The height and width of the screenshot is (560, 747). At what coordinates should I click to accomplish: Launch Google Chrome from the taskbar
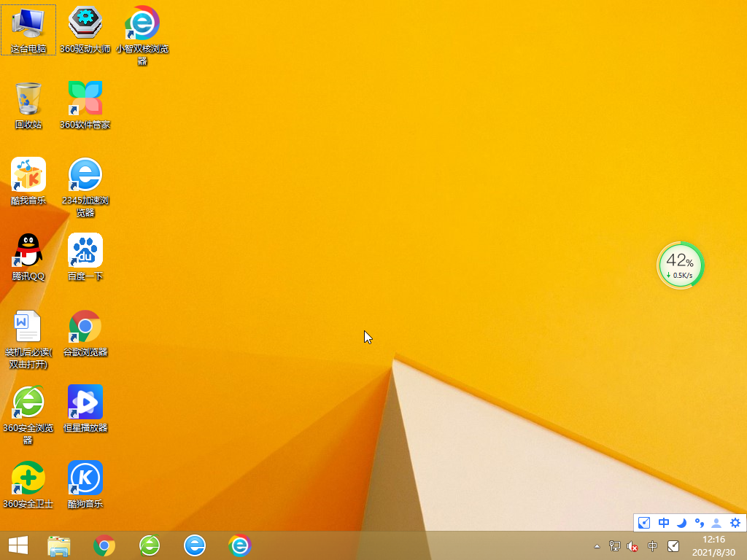point(104,545)
